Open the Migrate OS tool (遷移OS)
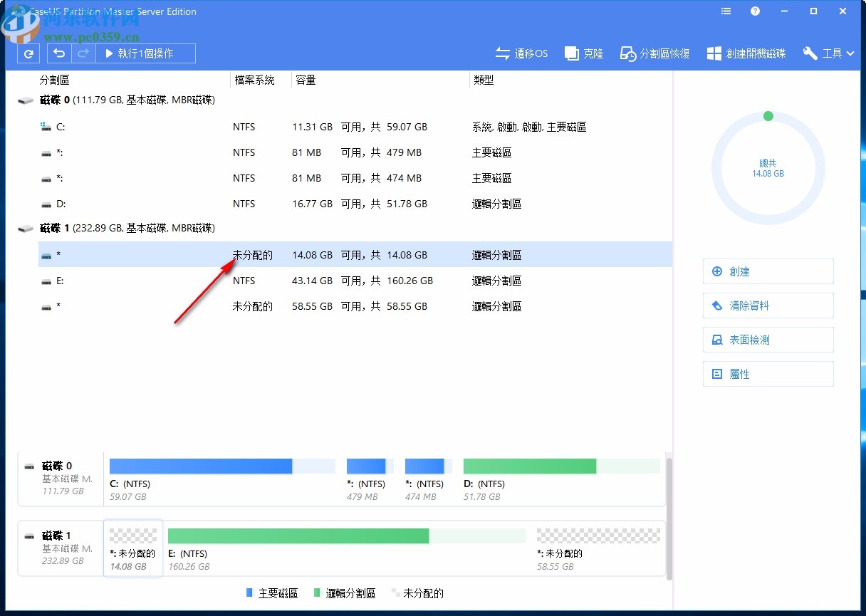 (x=521, y=53)
